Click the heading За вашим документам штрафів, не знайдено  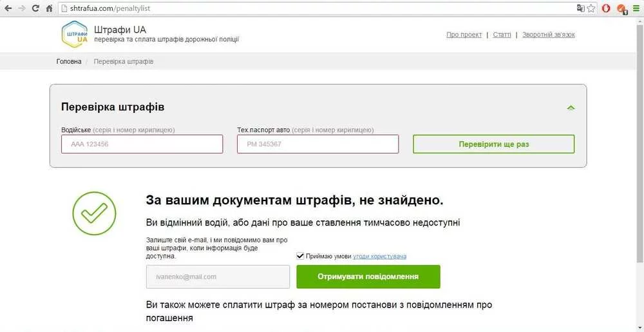295,201
